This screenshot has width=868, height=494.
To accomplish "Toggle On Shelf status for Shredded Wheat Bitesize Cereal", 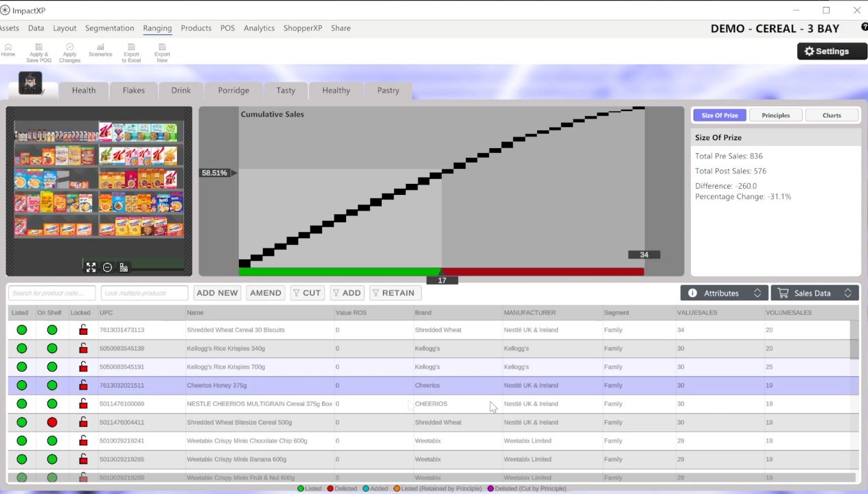I will click(x=52, y=422).
